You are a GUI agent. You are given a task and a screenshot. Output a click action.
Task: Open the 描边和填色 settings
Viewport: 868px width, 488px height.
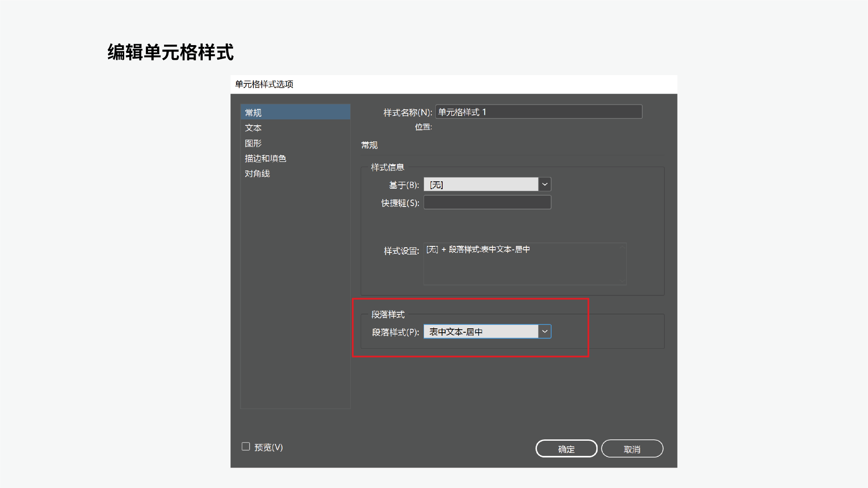[x=295, y=158]
